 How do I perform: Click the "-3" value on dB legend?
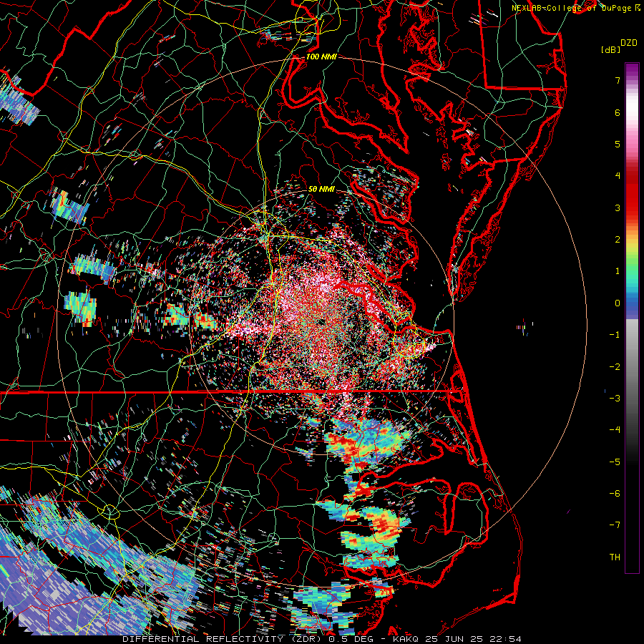pos(615,399)
